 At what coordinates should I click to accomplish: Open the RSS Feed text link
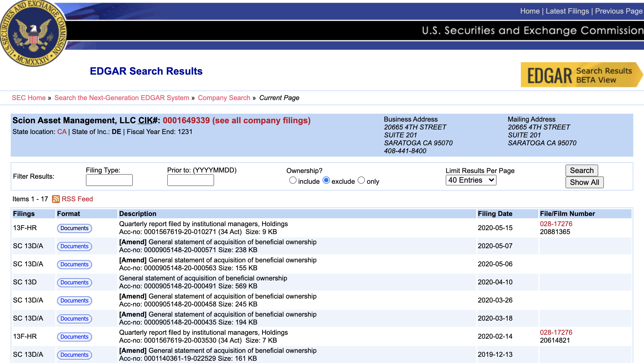click(x=77, y=199)
